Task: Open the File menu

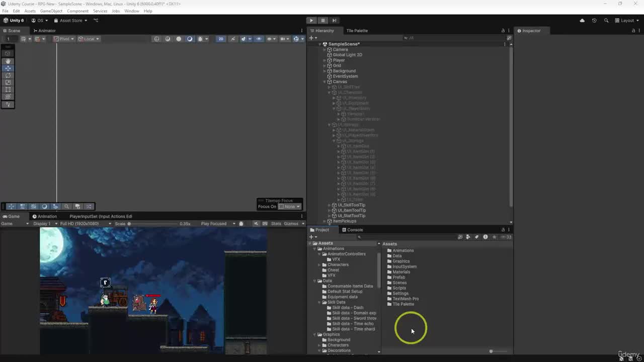Action: [x=5, y=11]
